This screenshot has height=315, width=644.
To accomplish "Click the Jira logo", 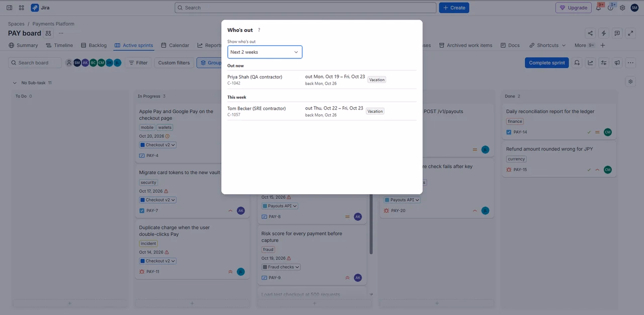I will (40, 8).
